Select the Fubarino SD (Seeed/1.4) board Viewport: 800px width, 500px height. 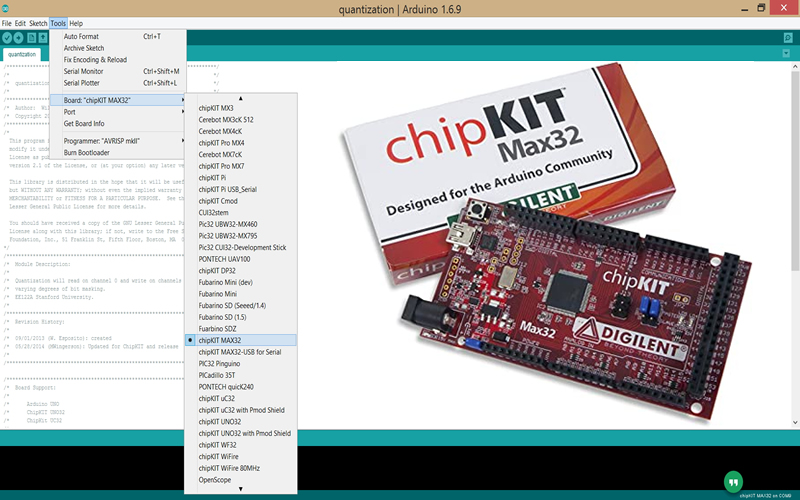tap(240, 306)
